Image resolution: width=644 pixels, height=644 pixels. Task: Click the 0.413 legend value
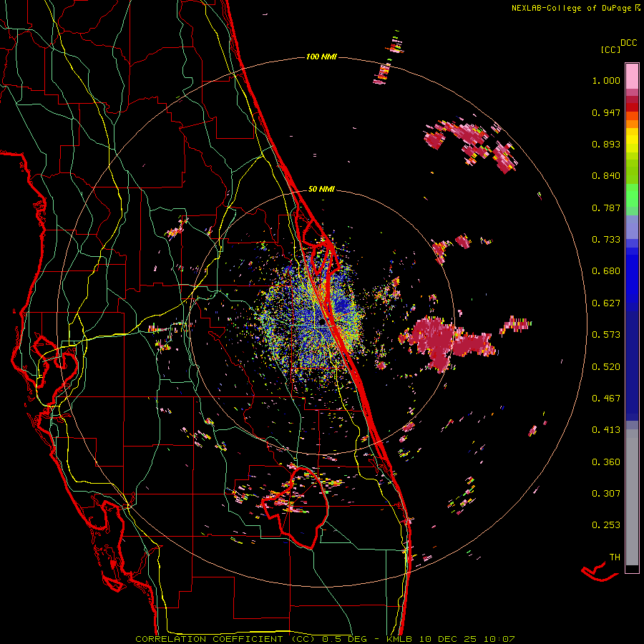606,430
